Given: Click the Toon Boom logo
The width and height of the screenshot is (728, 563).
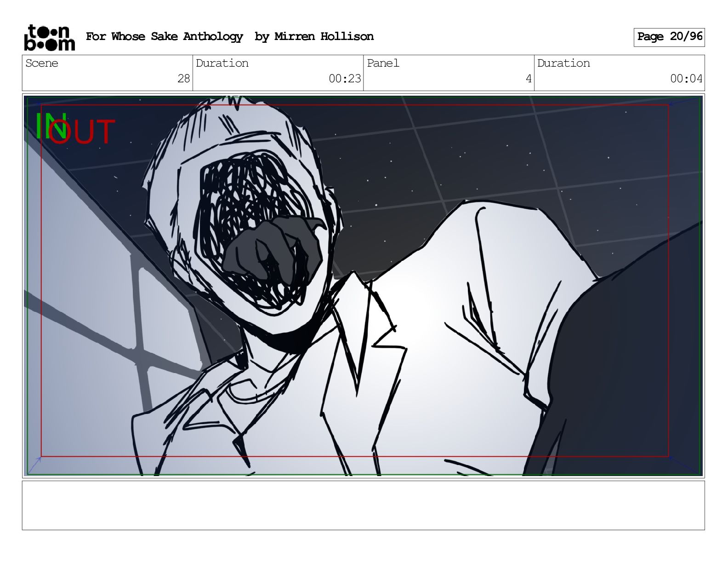Looking at the screenshot, I should [49, 37].
